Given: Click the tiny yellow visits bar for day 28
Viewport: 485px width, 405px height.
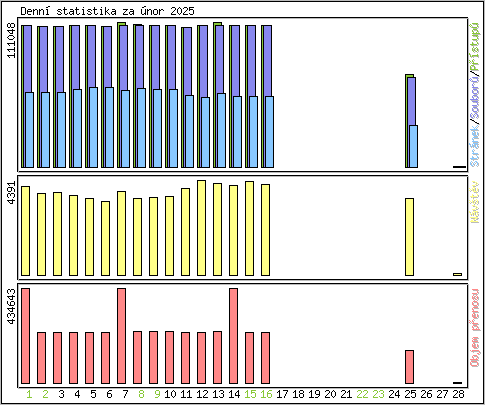Looking at the screenshot, I should click(x=458, y=275).
